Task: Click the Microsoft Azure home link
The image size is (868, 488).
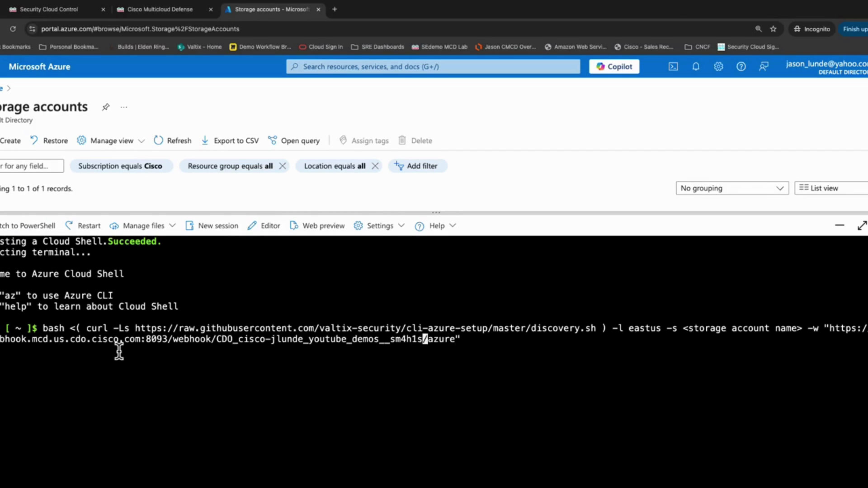Action: click(39, 66)
